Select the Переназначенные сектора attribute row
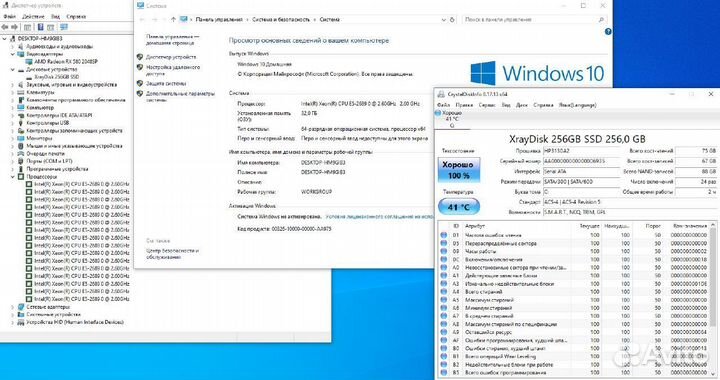Viewport: 720px width, 380px height. point(574,243)
